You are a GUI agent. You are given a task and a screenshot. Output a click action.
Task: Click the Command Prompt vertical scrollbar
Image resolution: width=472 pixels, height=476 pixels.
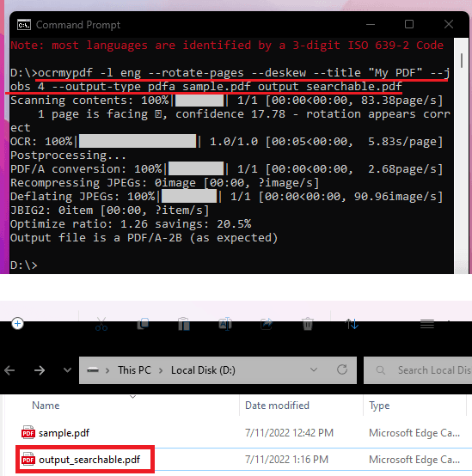click(462, 156)
